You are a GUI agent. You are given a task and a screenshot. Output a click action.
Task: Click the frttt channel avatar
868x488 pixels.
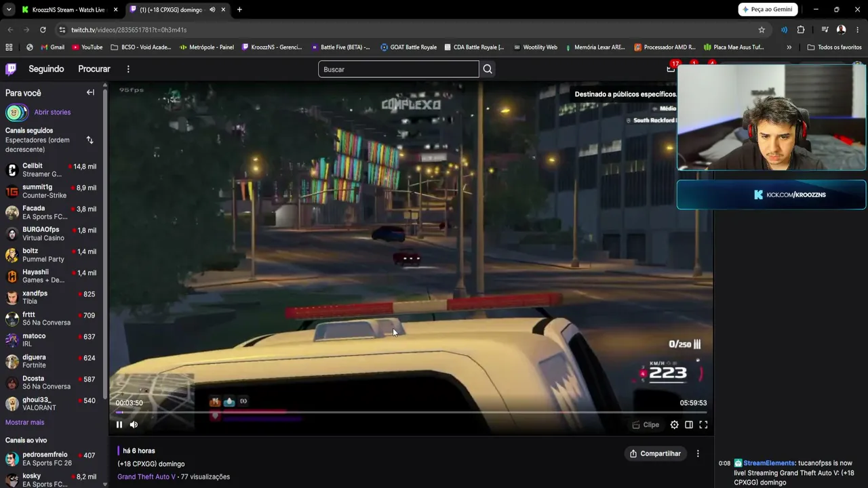(x=12, y=319)
